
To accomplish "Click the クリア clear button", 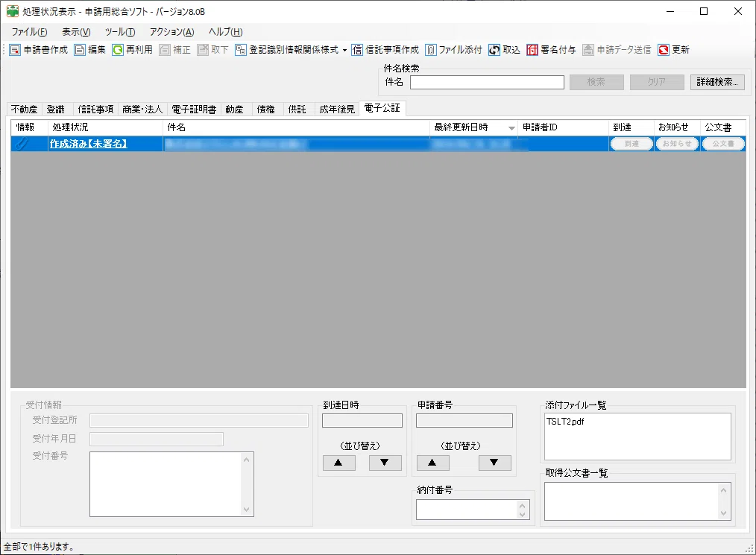I will (657, 83).
